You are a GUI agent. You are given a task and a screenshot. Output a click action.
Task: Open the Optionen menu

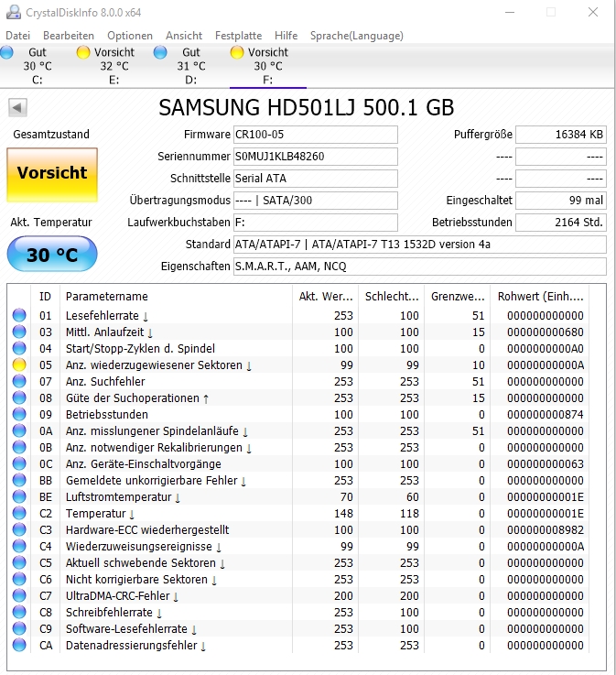(x=130, y=36)
